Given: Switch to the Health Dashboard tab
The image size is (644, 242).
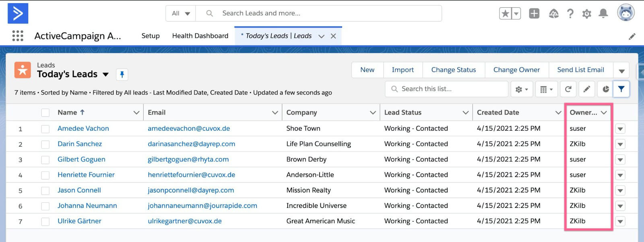Looking at the screenshot, I should point(200,36).
